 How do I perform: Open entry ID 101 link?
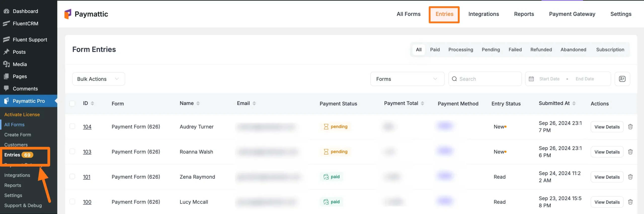(x=87, y=177)
